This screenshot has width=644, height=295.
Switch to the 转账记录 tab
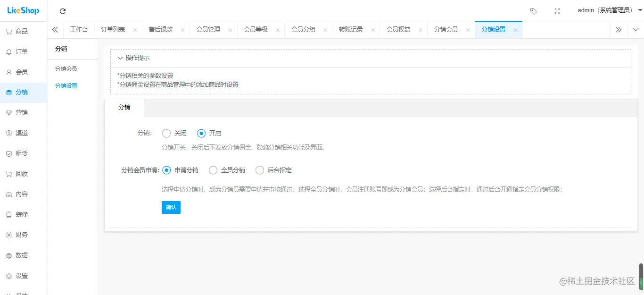tap(351, 29)
